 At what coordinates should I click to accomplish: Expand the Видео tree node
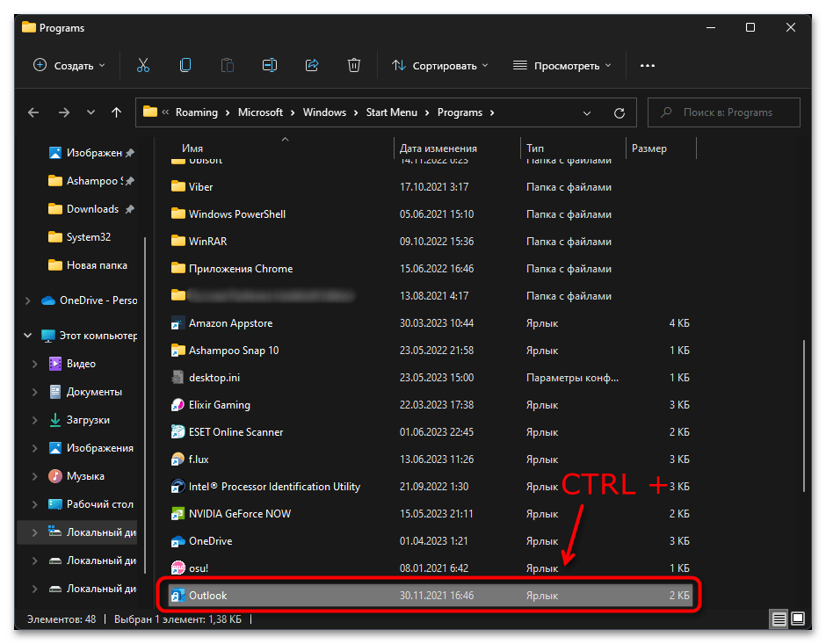click(35, 364)
